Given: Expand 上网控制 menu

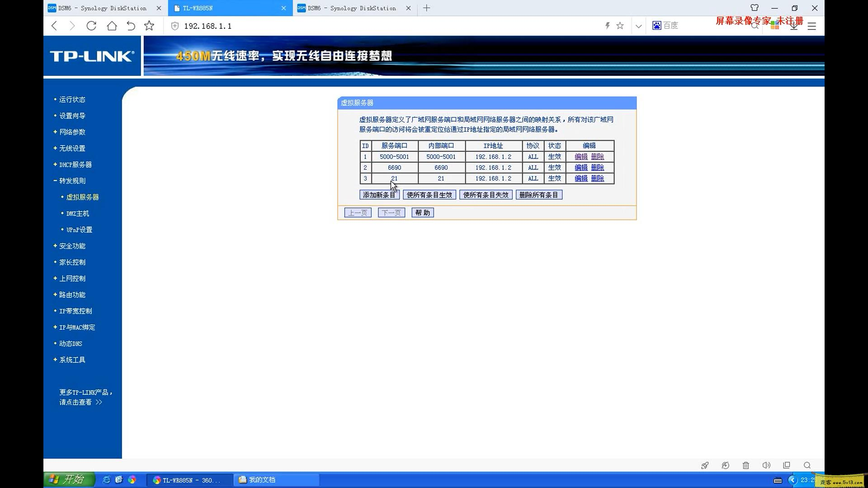Looking at the screenshot, I should (72, 278).
